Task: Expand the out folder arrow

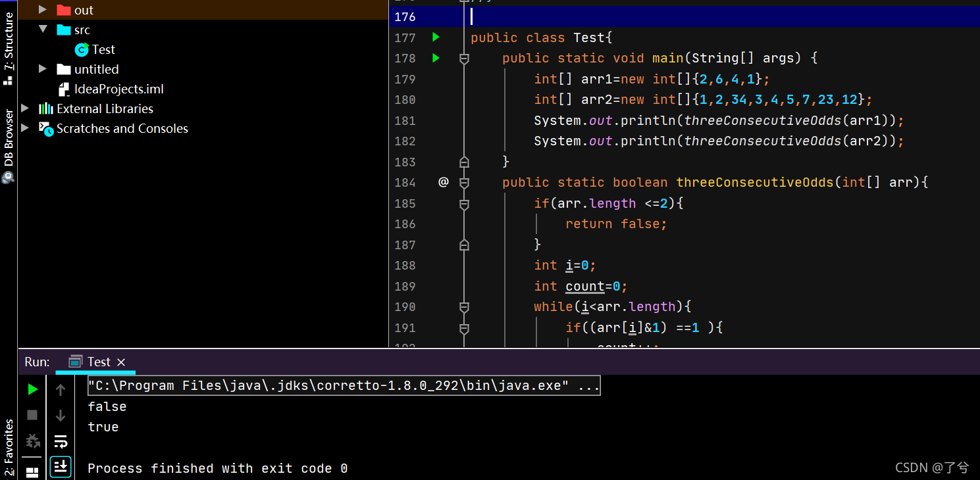Action: [x=43, y=10]
